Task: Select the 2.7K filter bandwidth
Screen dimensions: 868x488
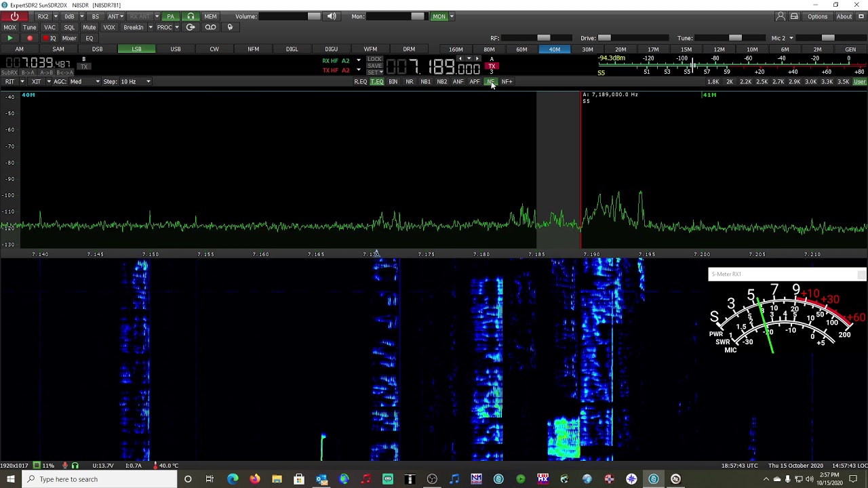Action: (778, 81)
